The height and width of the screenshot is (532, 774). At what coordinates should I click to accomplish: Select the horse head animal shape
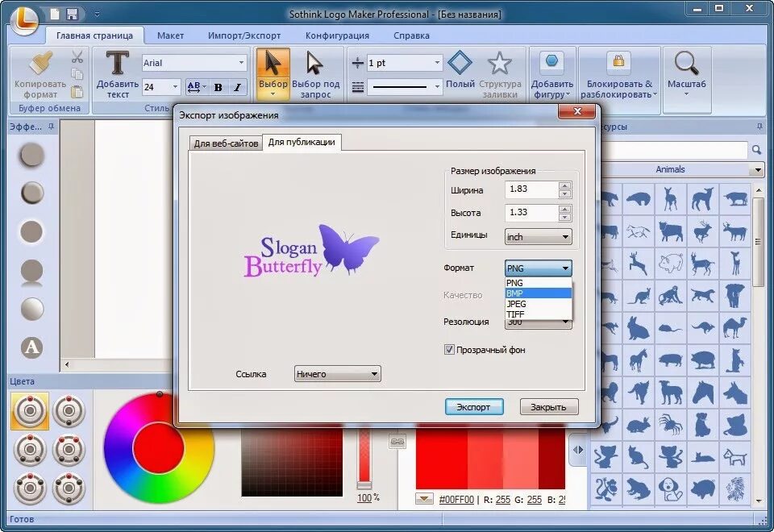coord(702,393)
